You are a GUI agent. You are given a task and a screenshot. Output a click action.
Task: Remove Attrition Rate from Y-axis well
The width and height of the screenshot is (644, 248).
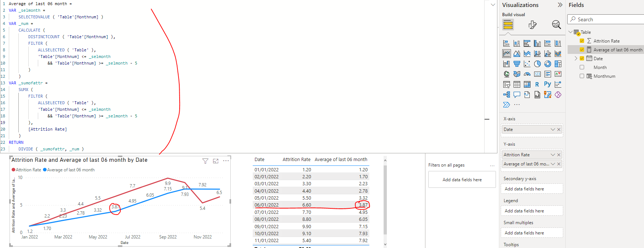click(x=559, y=155)
